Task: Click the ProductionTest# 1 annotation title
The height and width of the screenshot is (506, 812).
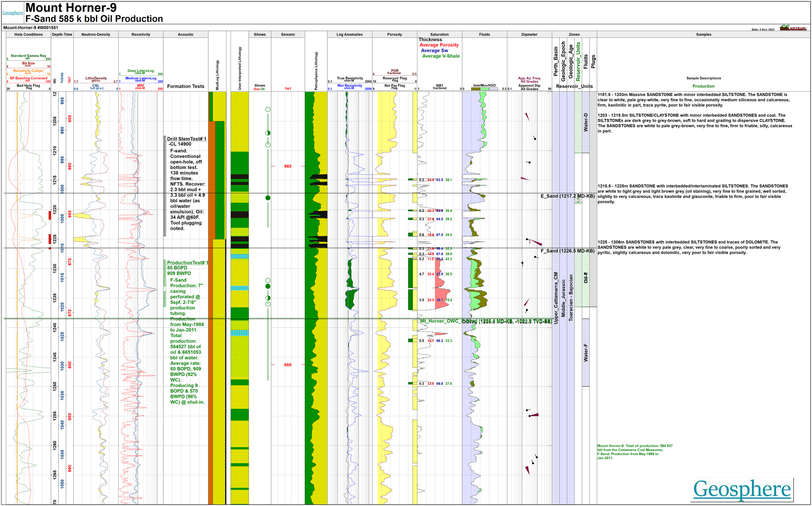Action: tap(187, 263)
